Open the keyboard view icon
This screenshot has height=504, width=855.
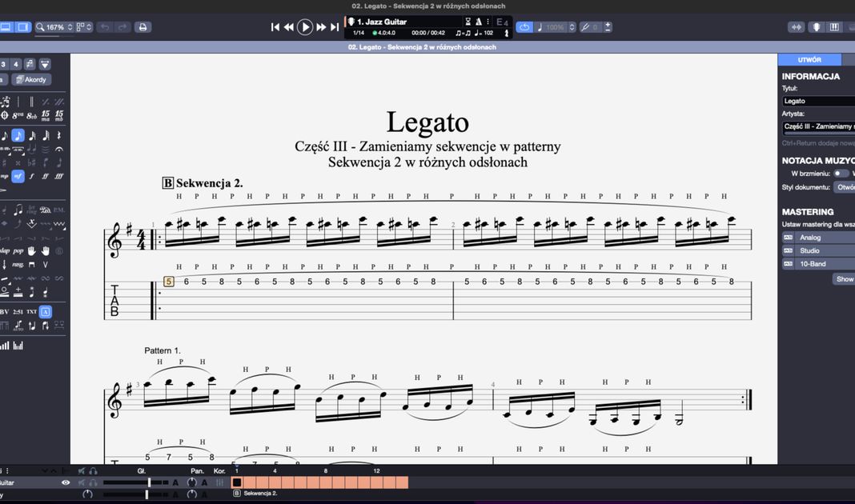coord(834,27)
